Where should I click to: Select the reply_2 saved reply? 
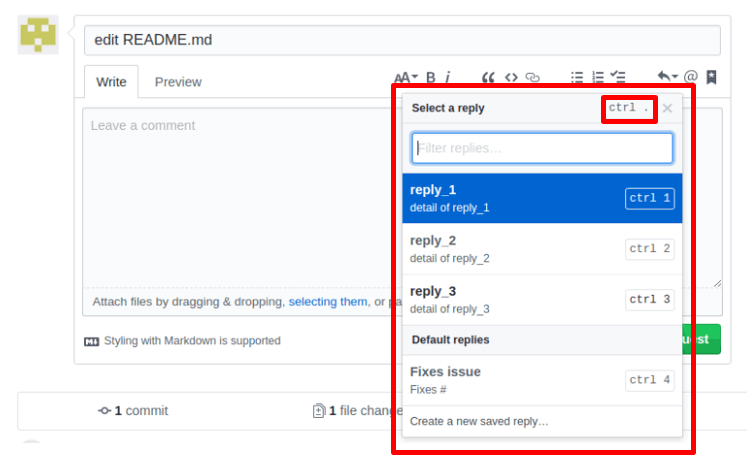(542, 249)
